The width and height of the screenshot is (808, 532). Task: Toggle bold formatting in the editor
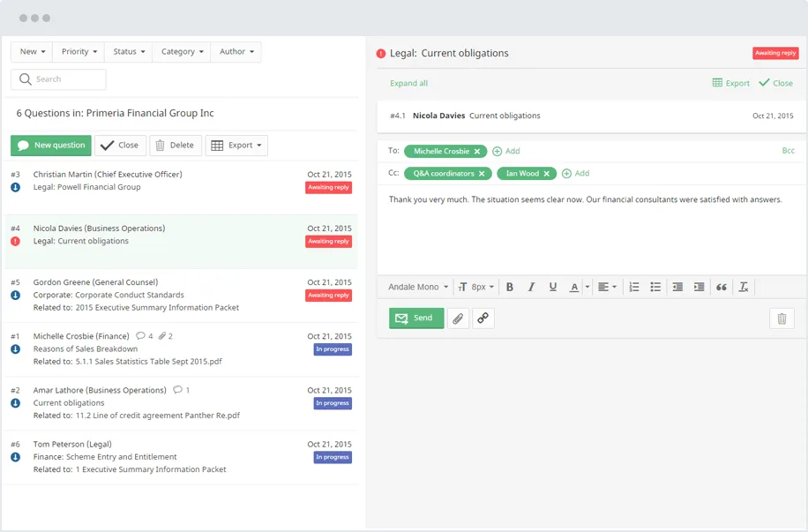[510, 286]
